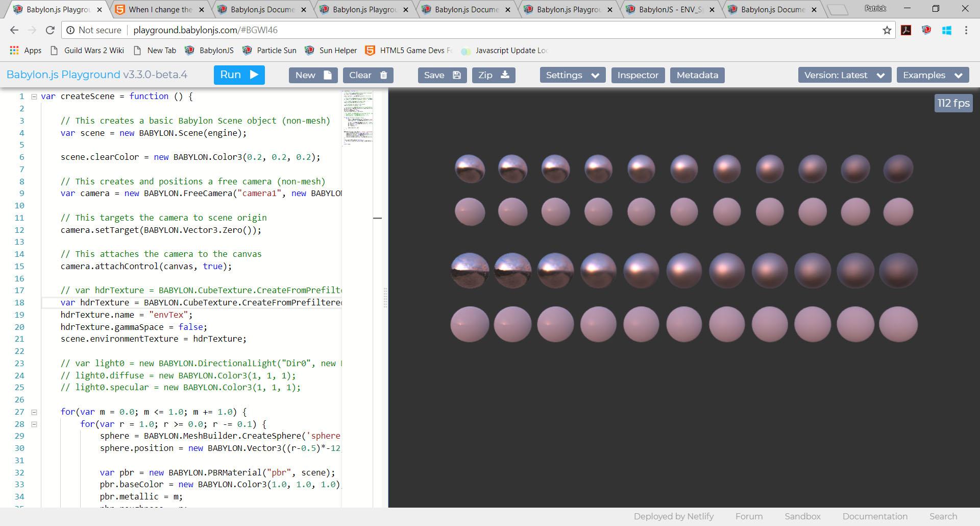The height and width of the screenshot is (526, 980).
Task: Run the playground code
Action: [x=239, y=75]
